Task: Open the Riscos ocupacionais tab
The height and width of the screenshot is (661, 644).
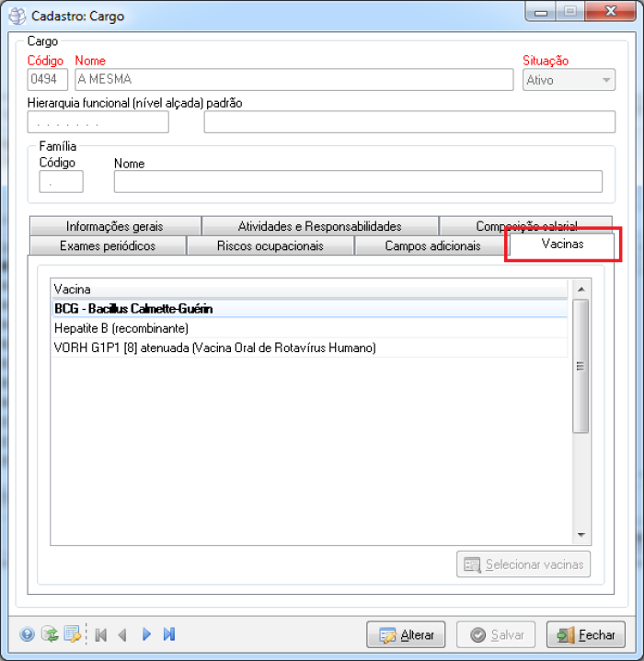Action: click(270, 246)
